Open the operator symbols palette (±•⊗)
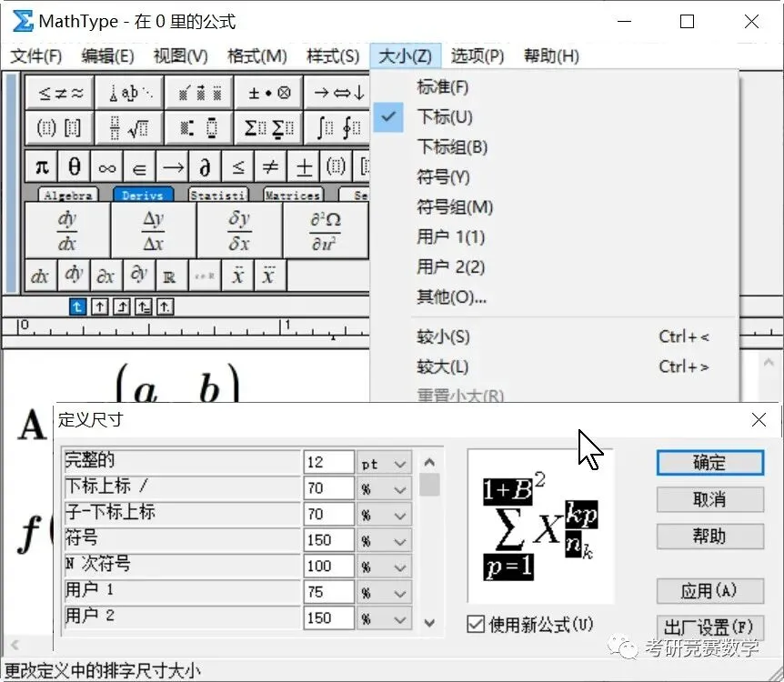784x682 pixels. tap(268, 93)
